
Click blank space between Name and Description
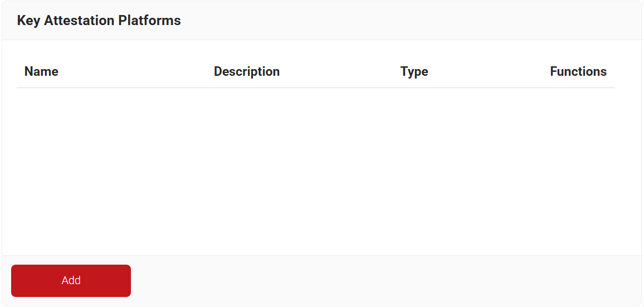136,71
